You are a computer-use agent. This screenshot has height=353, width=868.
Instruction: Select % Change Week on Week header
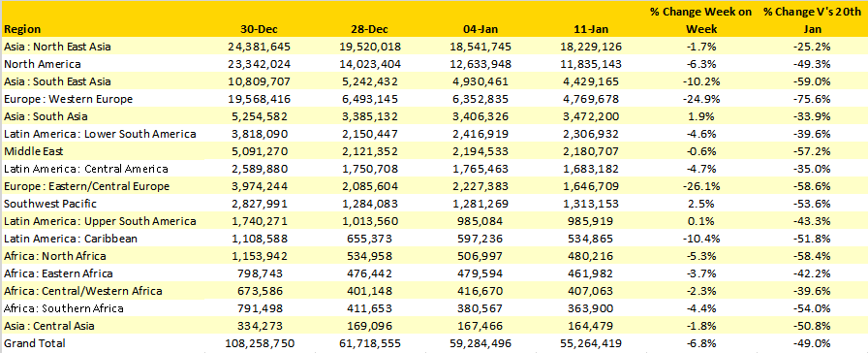click(x=700, y=20)
